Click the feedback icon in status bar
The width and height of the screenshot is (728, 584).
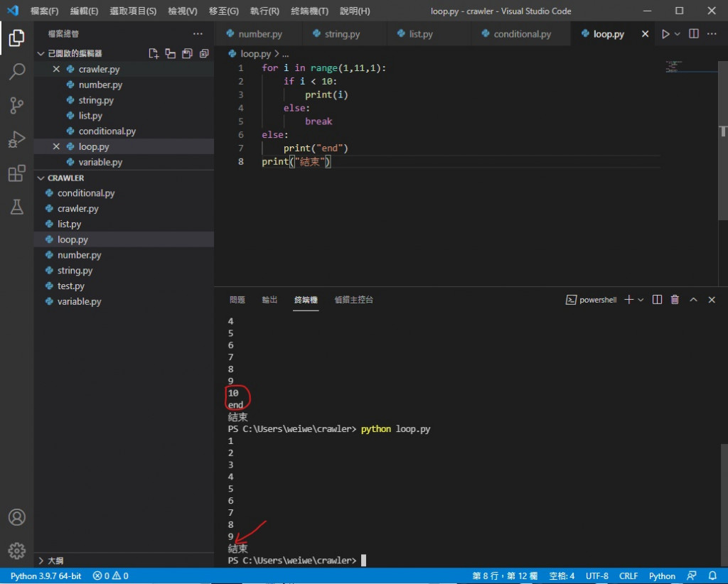691,575
